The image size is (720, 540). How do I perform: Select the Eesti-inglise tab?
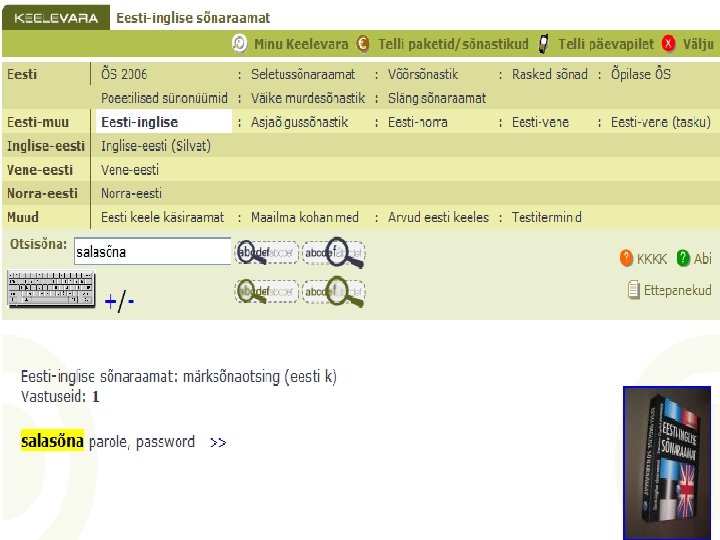[x=163, y=122]
